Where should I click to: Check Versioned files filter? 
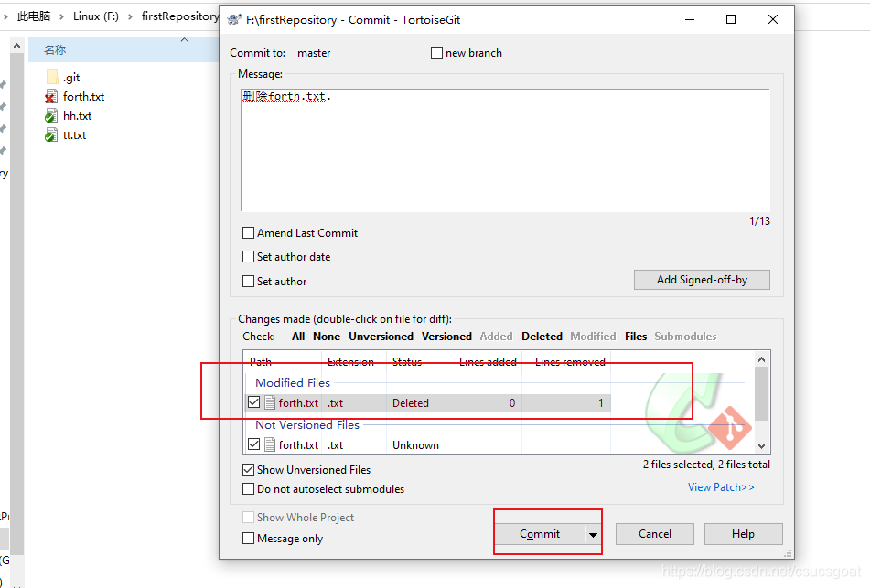coord(446,337)
